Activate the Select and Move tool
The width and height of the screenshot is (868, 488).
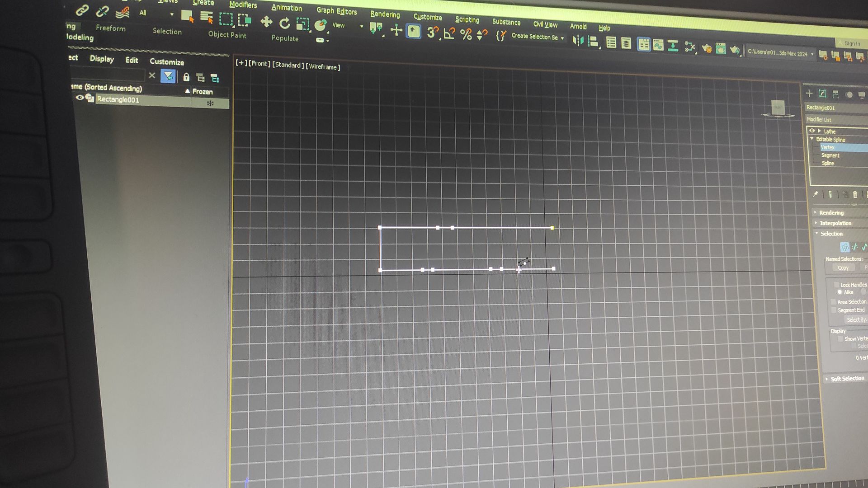tap(266, 21)
